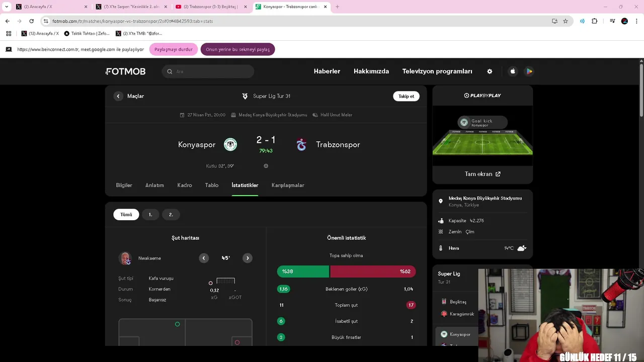Open Chrome apps grid in bookmarks bar
The height and width of the screenshot is (362, 644).
pos(9,33)
